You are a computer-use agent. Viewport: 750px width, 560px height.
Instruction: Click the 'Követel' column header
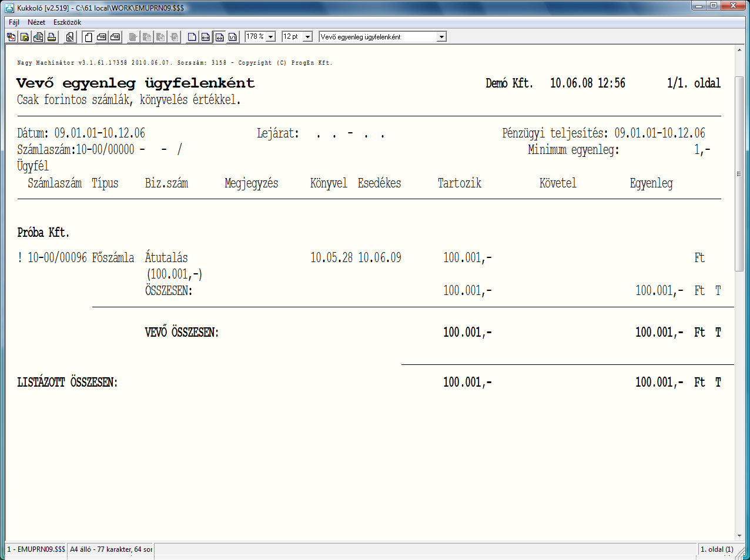(x=558, y=183)
